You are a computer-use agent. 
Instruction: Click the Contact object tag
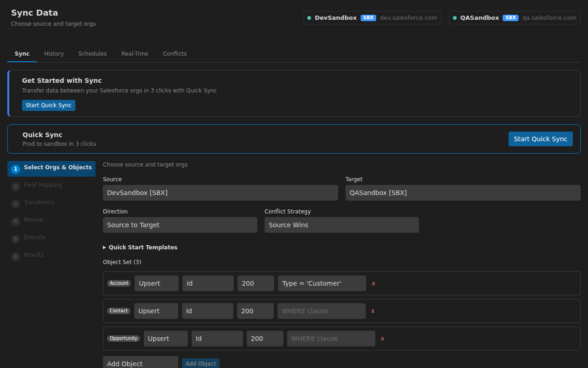(119, 311)
